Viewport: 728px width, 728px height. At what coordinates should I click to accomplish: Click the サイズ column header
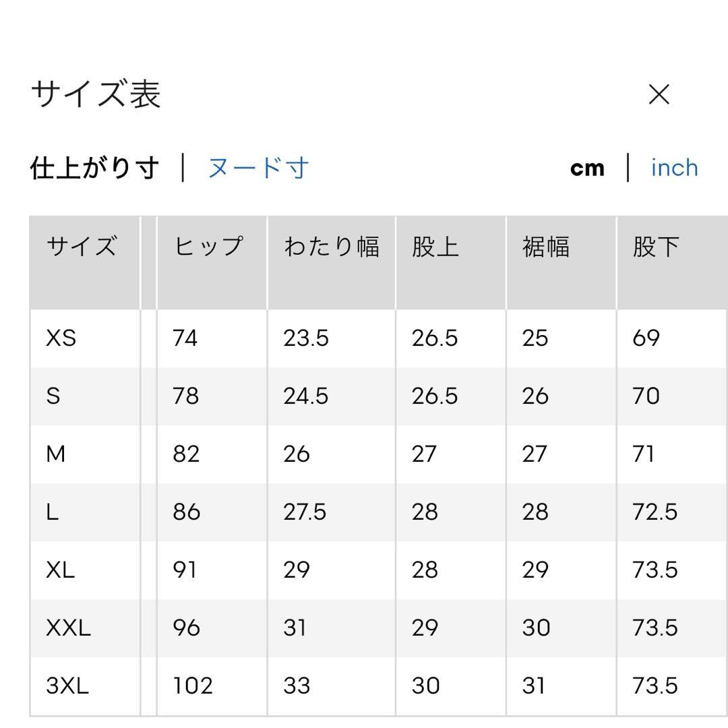(x=82, y=246)
